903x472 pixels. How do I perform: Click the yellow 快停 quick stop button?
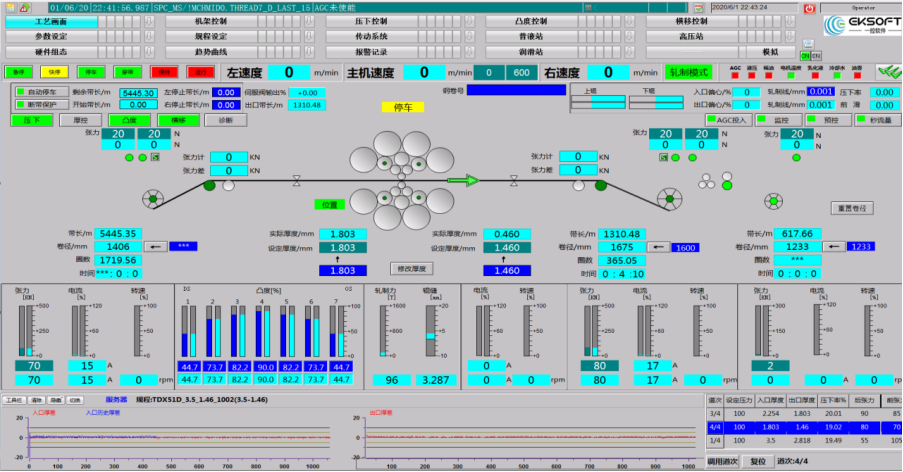(54, 73)
